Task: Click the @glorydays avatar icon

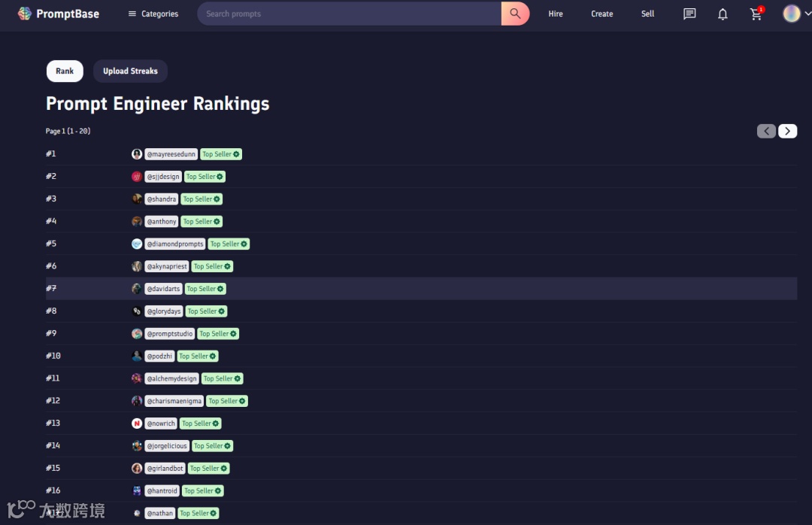Action: 137,311
